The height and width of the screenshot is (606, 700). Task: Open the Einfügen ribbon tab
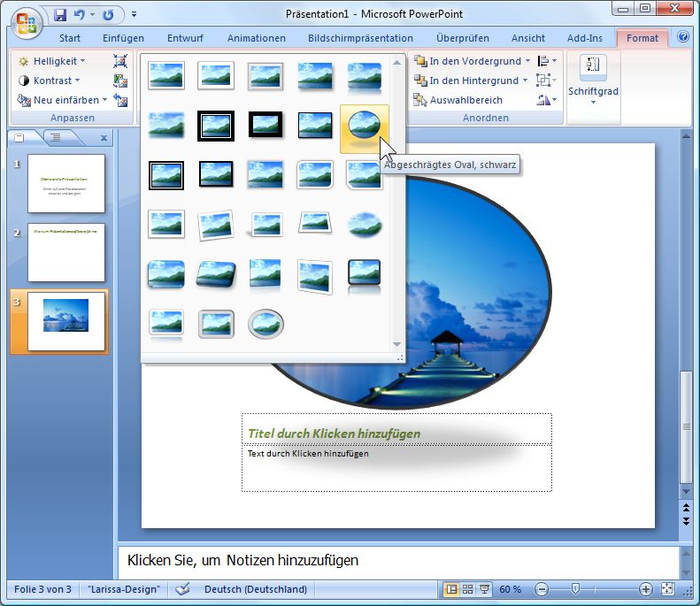[123, 38]
